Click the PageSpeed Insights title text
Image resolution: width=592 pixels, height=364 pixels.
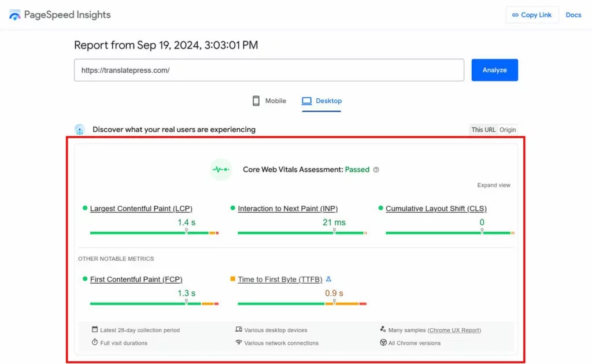click(x=67, y=14)
